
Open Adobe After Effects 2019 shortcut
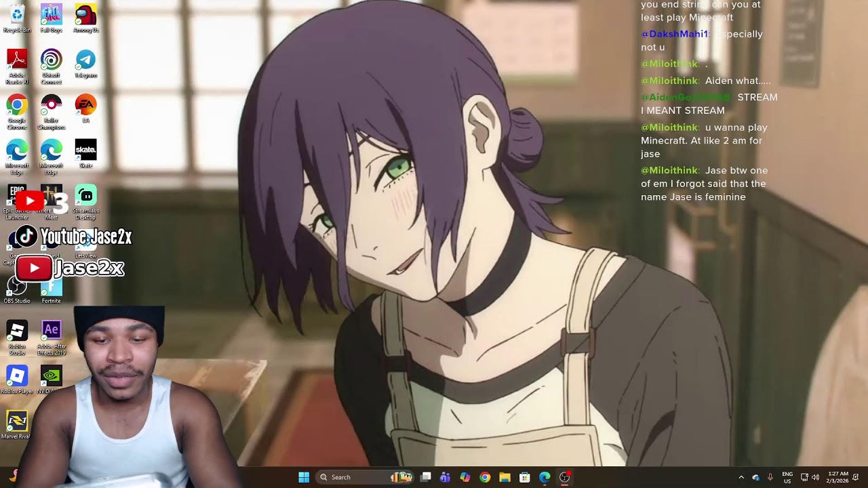(x=51, y=338)
